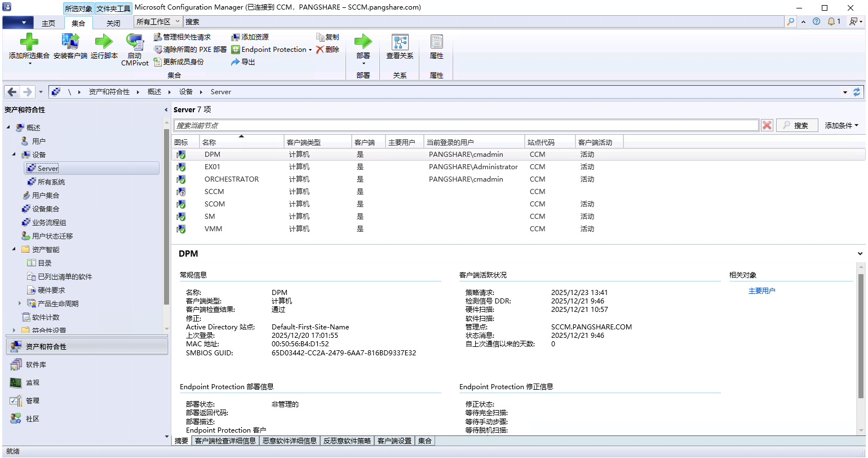Switch to 主页 ribbon tab
Image resolution: width=868 pixels, height=458 pixels.
pos(48,23)
